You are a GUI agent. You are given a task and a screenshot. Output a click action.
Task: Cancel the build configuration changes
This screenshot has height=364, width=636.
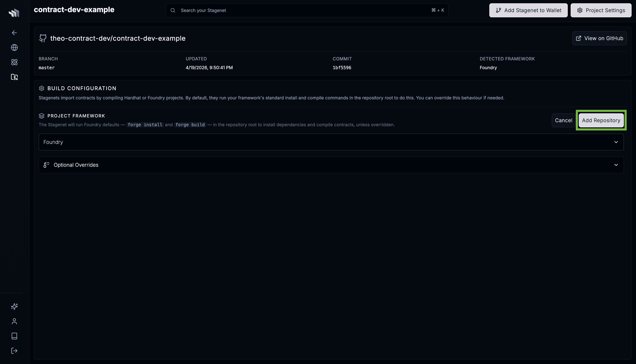563,120
